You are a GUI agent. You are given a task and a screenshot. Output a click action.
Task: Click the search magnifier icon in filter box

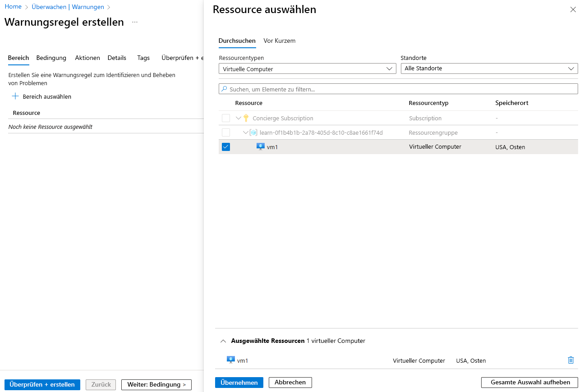pos(224,89)
